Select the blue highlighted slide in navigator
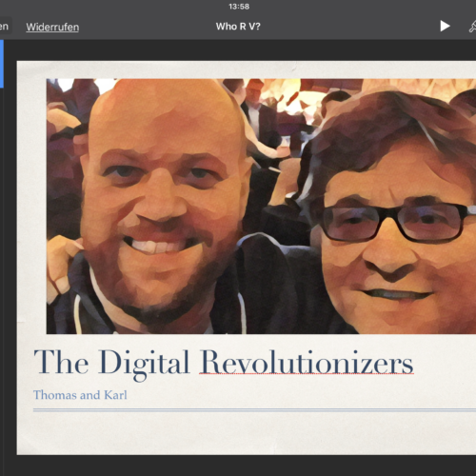 [2, 64]
